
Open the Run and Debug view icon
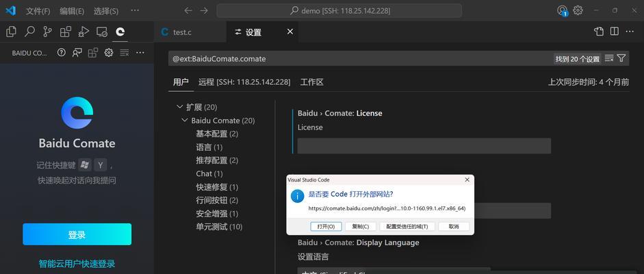point(83,32)
